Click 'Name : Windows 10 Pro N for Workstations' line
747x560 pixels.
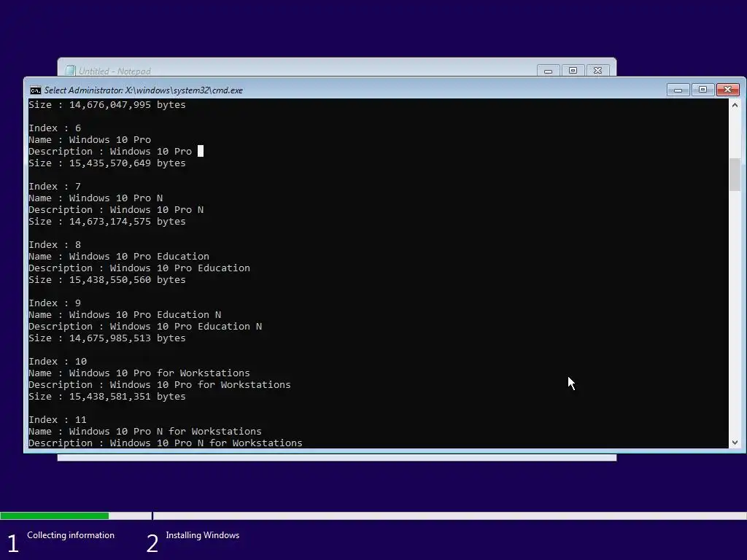[145, 432]
